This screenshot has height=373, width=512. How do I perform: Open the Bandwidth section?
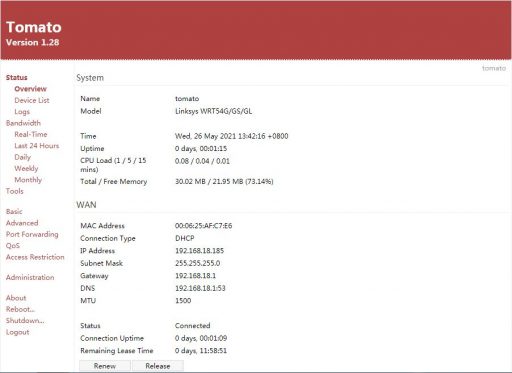(23, 123)
